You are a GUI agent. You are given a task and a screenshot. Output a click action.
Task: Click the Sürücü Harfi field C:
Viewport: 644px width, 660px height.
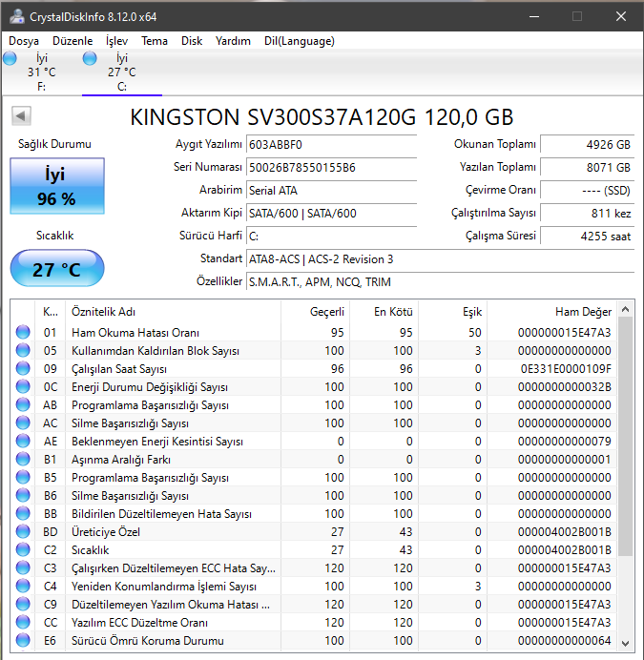click(x=331, y=236)
